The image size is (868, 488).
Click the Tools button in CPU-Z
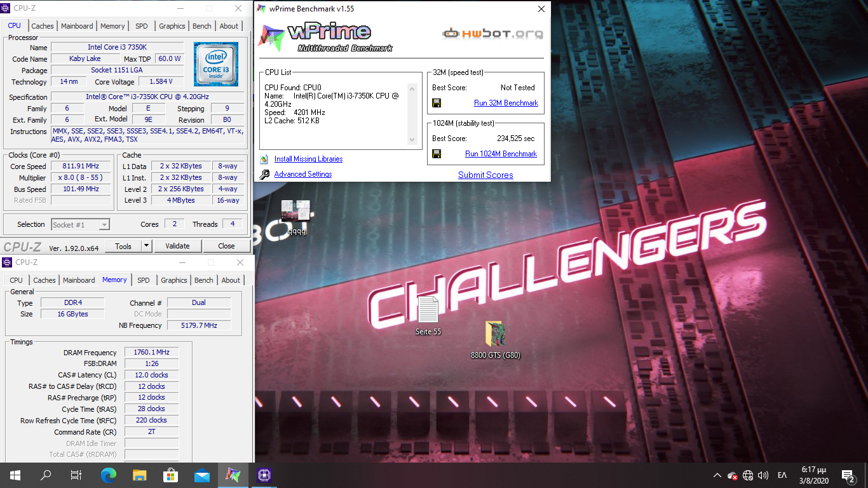(x=123, y=246)
